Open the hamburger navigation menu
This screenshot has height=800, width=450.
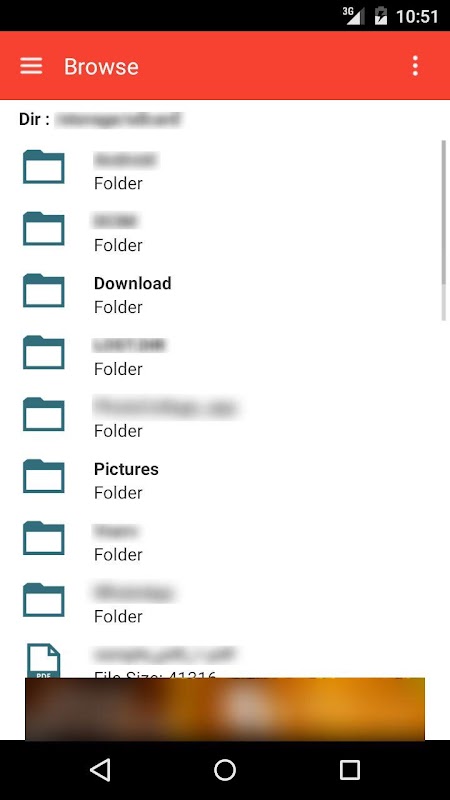click(31, 66)
